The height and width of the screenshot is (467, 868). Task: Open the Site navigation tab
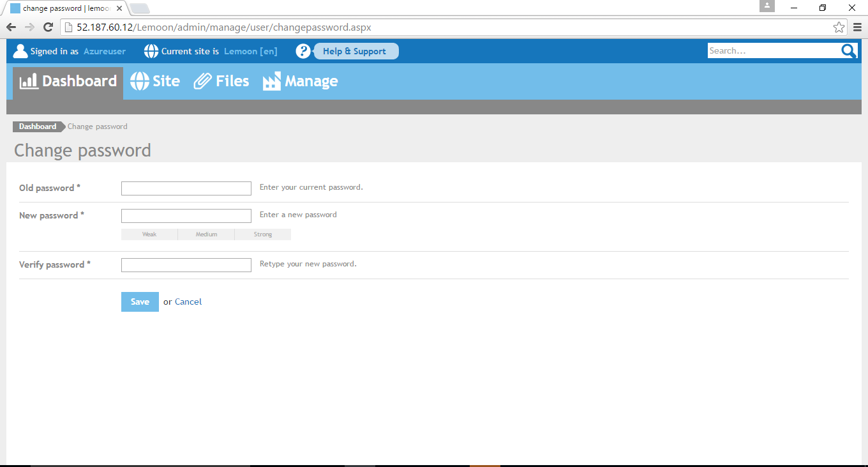(155, 81)
